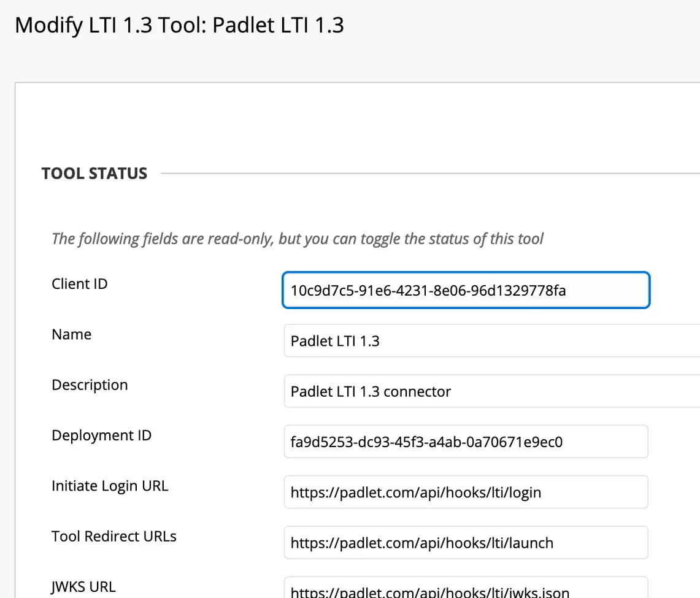Image resolution: width=700 pixels, height=598 pixels.
Task: Click the Name label
Action: (71, 334)
